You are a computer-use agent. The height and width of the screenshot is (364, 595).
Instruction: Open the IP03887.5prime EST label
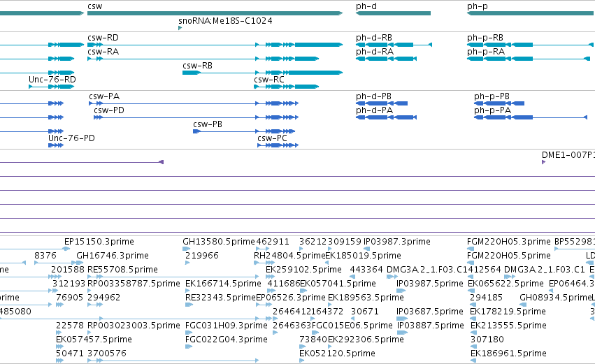click(x=430, y=326)
